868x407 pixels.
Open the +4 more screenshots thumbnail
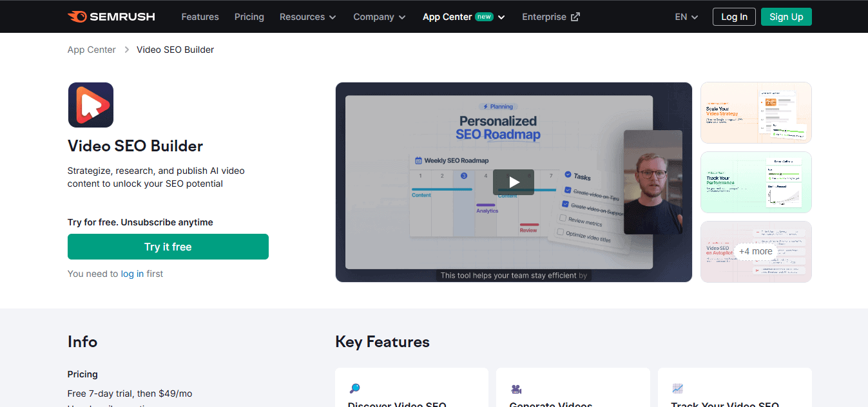(756, 252)
